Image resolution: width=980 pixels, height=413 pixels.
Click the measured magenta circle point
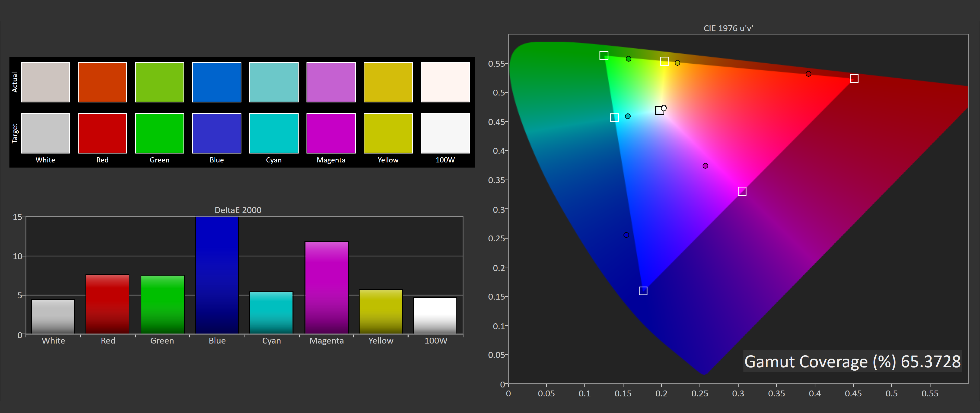coord(705,166)
